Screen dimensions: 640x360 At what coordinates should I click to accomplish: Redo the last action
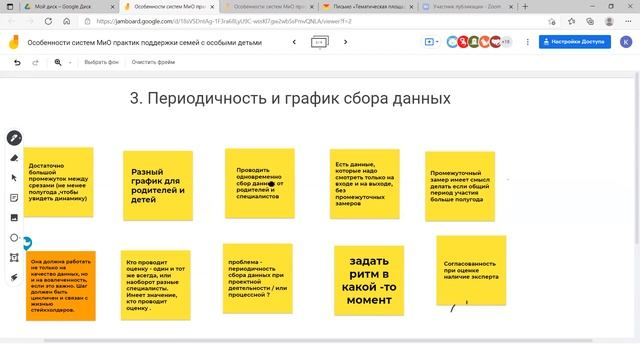click(x=36, y=62)
